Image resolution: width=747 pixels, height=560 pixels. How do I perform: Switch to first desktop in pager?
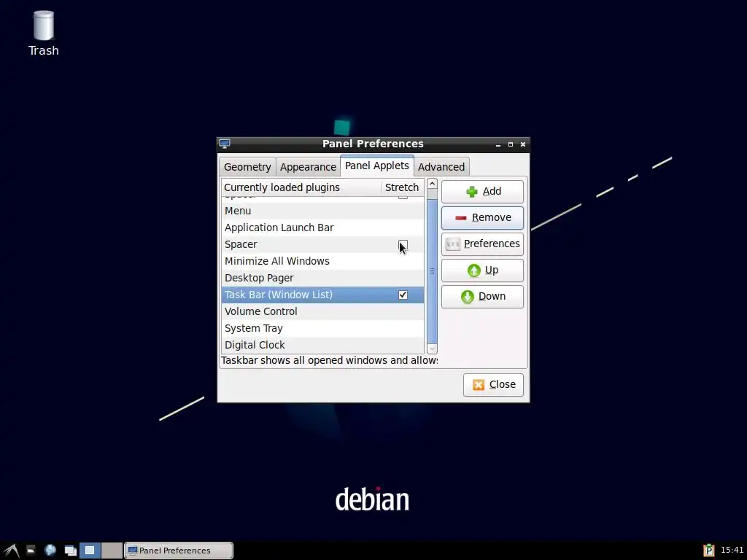pos(90,551)
